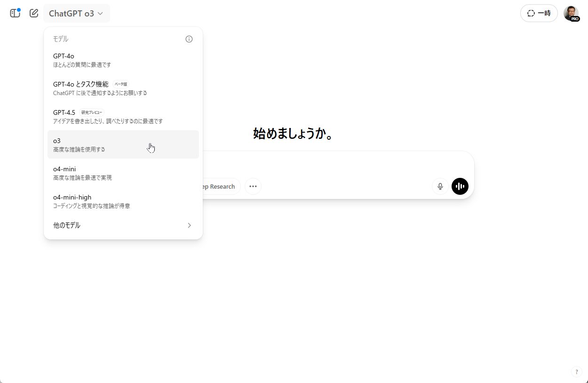Click コーディングと視覚的な推論が得意 description

click(92, 206)
